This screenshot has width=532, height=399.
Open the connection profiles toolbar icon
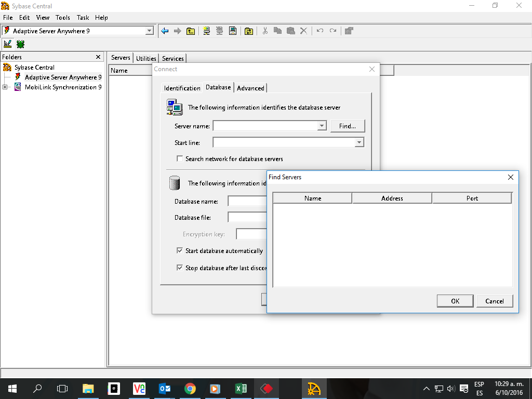233,31
